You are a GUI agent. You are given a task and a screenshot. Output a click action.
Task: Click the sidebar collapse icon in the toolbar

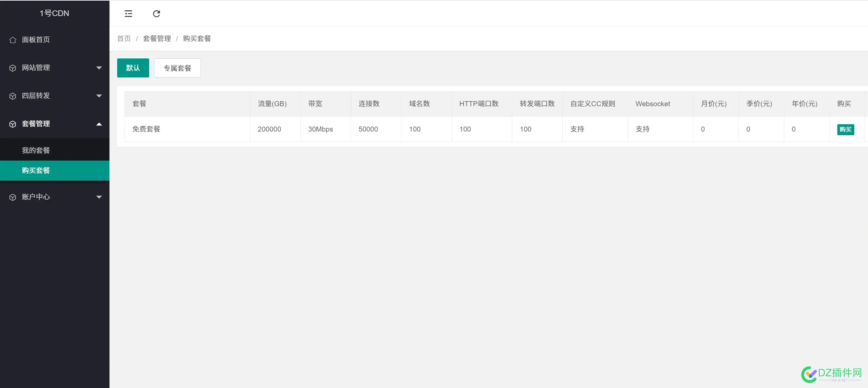click(128, 14)
